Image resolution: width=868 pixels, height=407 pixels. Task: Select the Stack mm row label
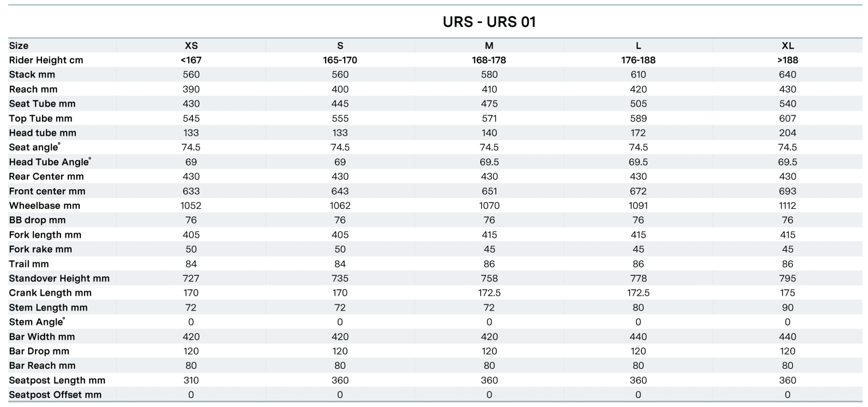pos(32,75)
